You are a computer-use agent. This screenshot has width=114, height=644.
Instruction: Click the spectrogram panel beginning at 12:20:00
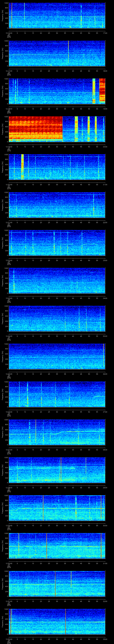tap(57, 167)
